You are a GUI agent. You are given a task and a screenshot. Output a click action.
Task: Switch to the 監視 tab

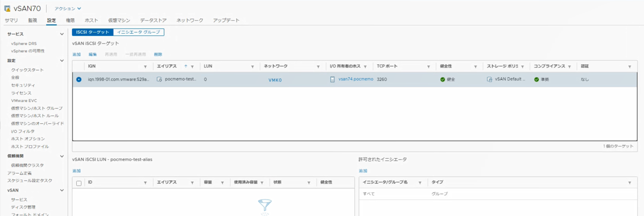(33, 20)
